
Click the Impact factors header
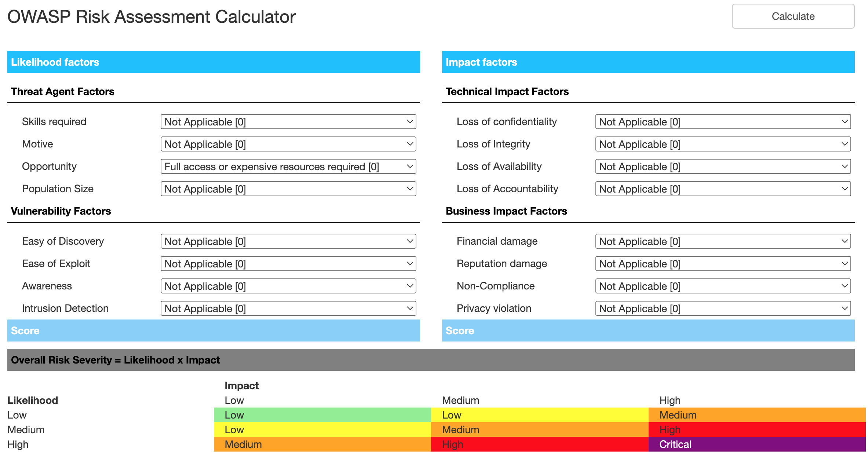point(648,62)
